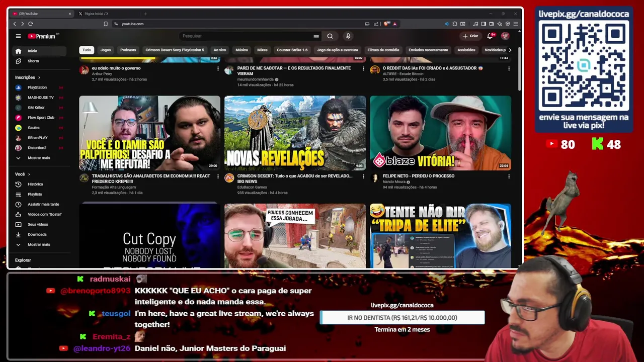
Task: Expand Mostrar mais under Você
Action: (x=39, y=244)
